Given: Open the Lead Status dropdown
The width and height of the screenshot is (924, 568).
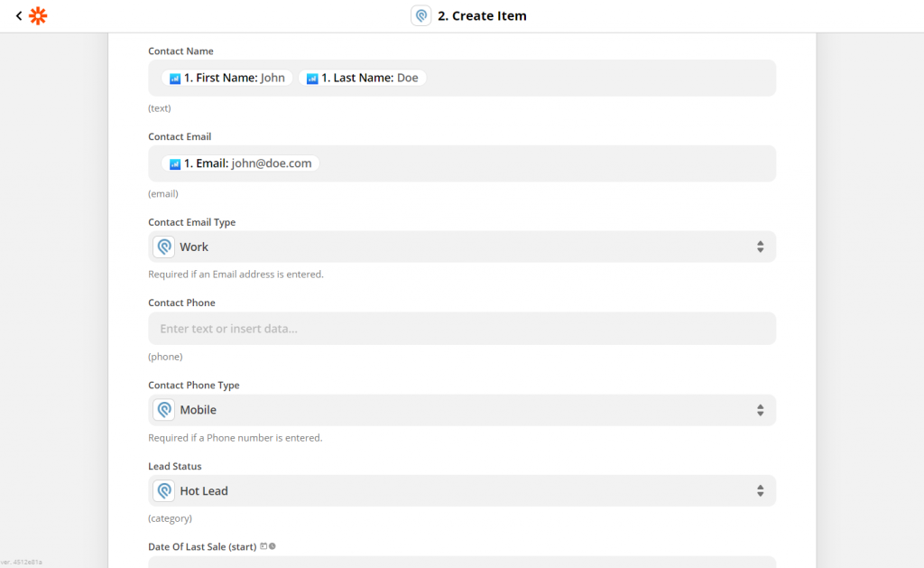Looking at the screenshot, I should [462, 490].
